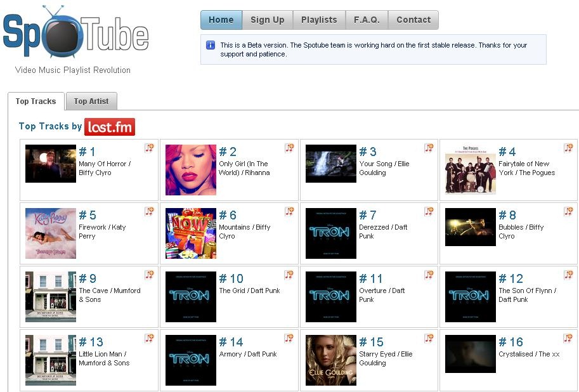The width and height of the screenshot is (579, 392).
Task: Open the Sign Up page
Action: [268, 20]
